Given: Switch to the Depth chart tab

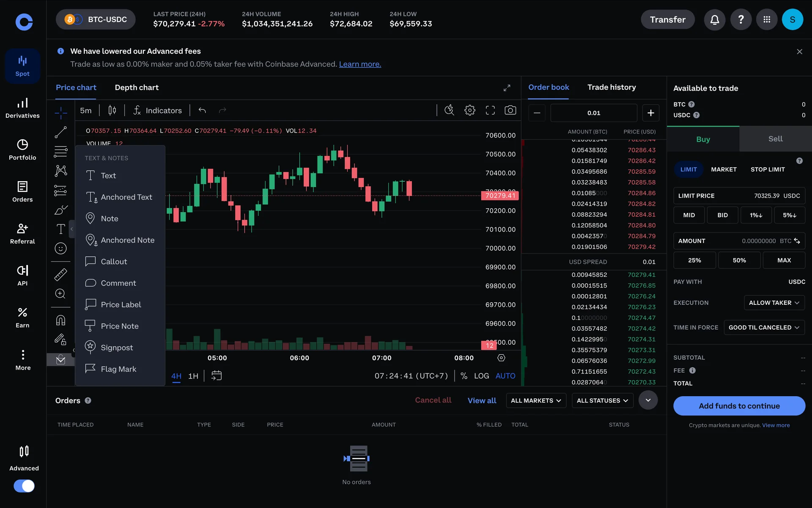Looking at the screenshot, I should coord(137,88).
